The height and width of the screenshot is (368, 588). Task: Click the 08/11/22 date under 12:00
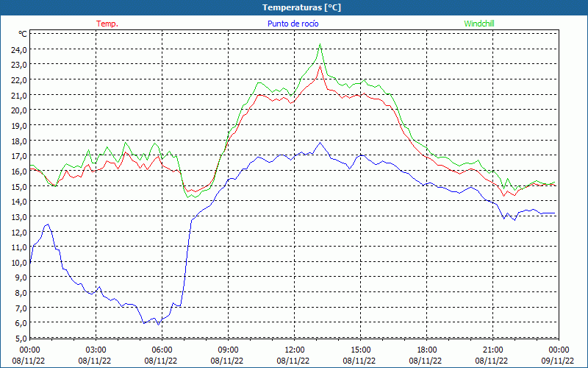pos(293,361)
